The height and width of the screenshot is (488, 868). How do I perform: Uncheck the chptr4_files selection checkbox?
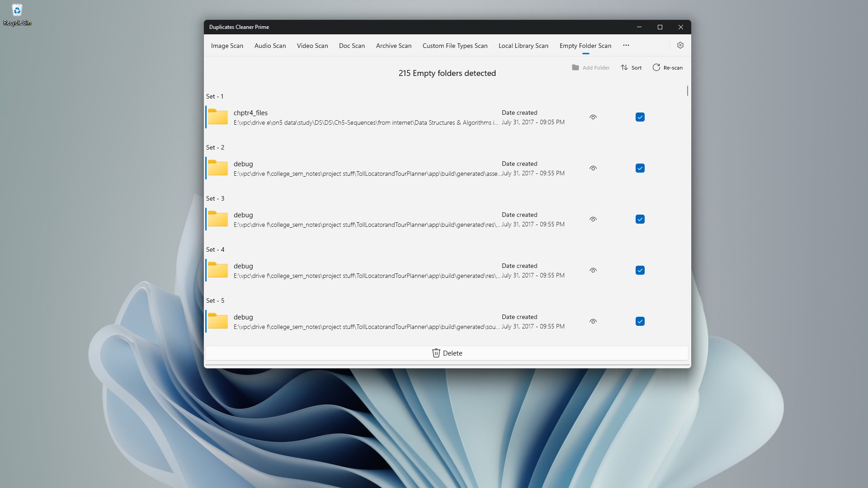(x=640, y=117)
